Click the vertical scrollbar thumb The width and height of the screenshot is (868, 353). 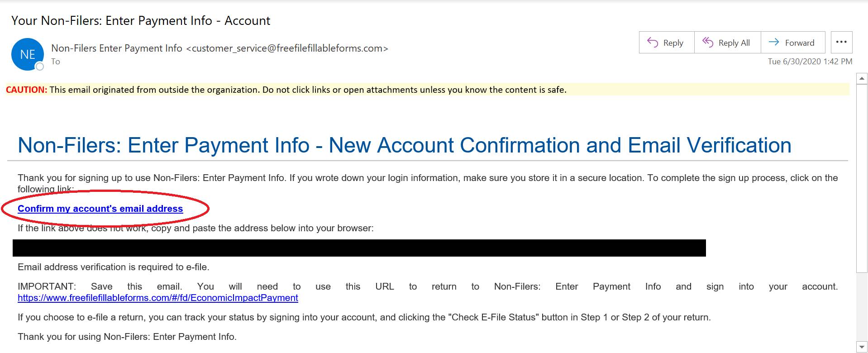[x=862, y=176]
